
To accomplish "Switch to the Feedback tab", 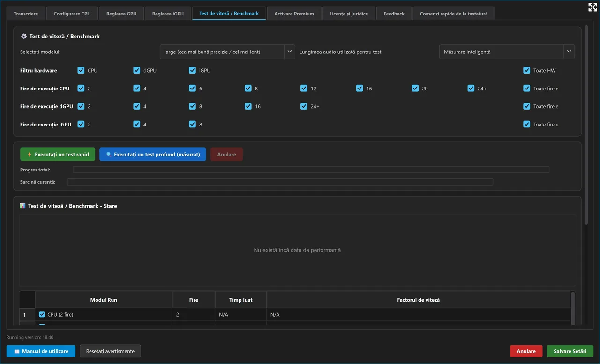I will click(x=394, y=14).
